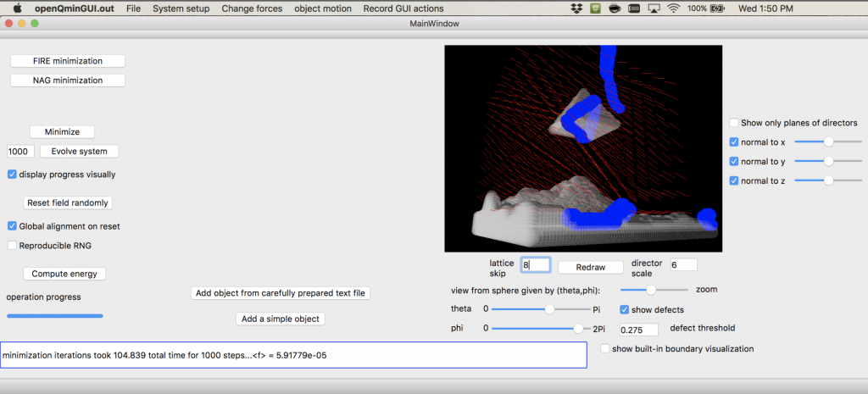Toggle Global alignment on reset checkbox

coord(12,226)
